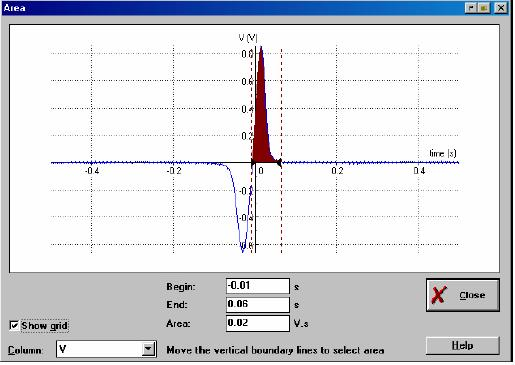Click the Show grid label text

[x=44, y=326]
